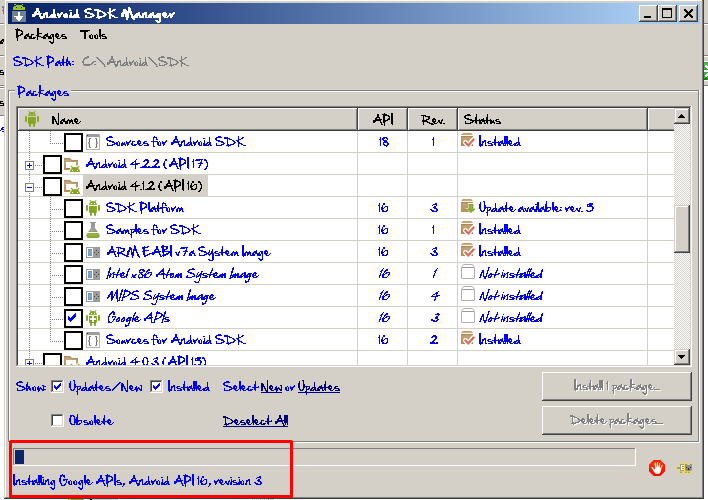Click the package list vertical scrollbar thumb
This screenshot has width=708, height=500.
[x=681, y=229]
